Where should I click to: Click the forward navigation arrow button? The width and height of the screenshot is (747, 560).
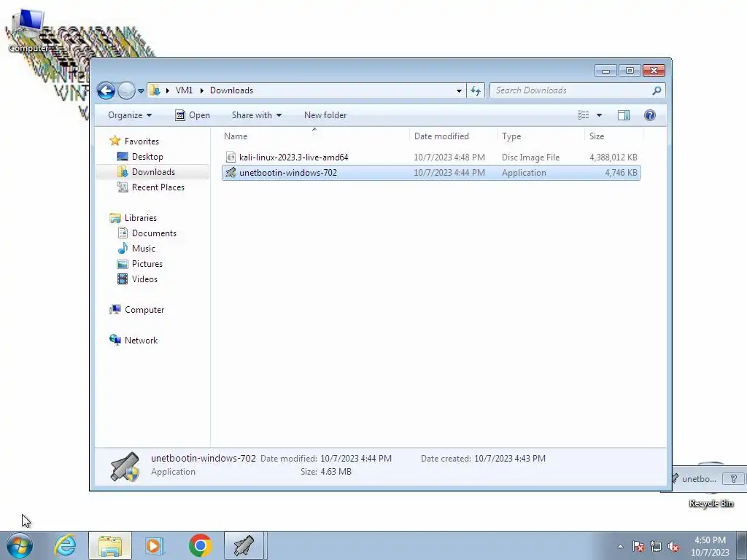(126, 90)
